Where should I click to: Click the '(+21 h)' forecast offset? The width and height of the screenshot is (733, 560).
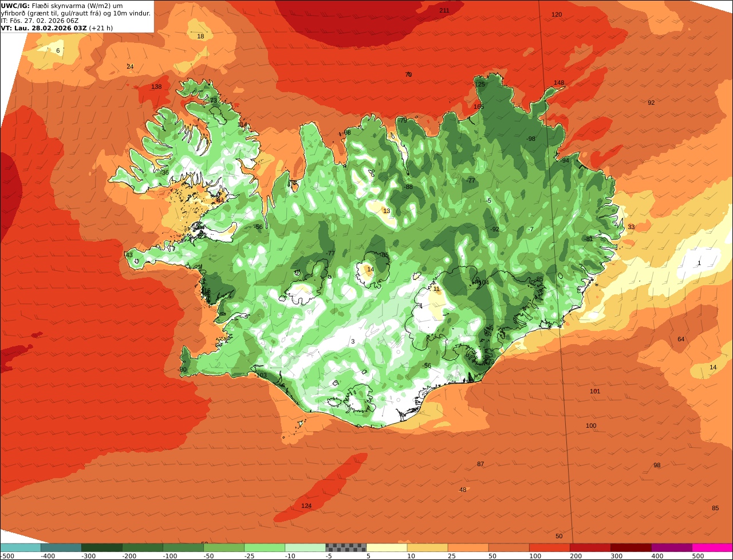coord(101,28)
